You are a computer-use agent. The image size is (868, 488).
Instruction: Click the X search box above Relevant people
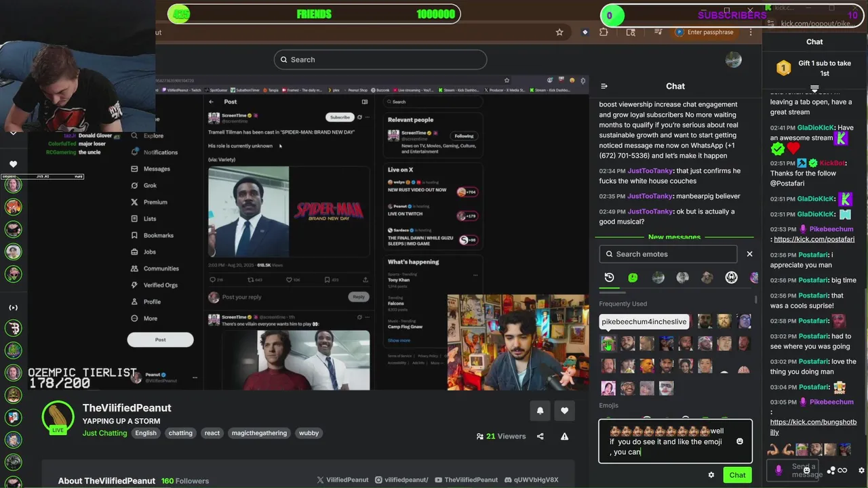(x=433, y=102)
